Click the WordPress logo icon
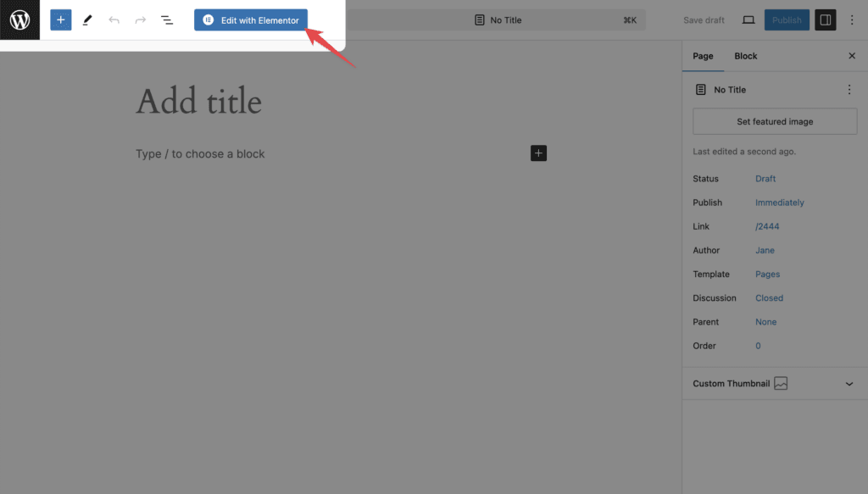Screen dimensions: 868x494 tap(20, 20)
